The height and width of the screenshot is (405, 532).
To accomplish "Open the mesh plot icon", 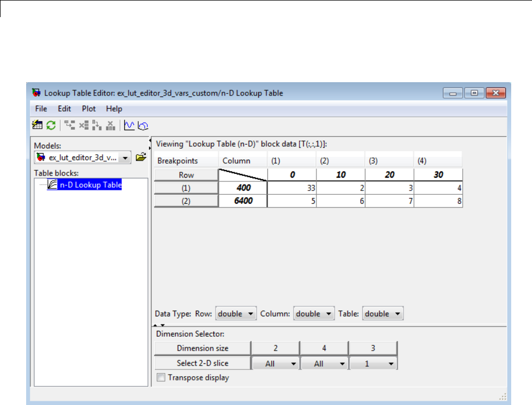I will 143,126.
